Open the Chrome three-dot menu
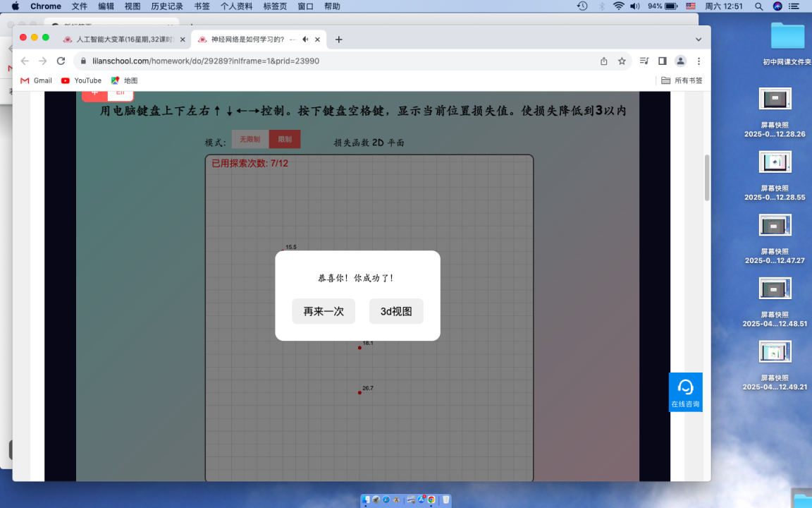812x508 pixels. (x=699, y=61)
